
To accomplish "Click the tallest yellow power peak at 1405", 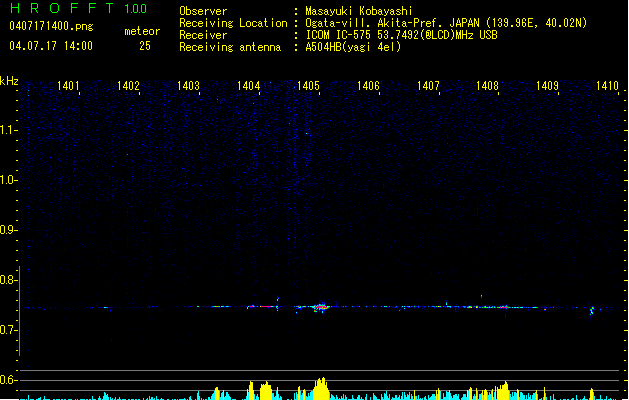I will pos(321,388).
